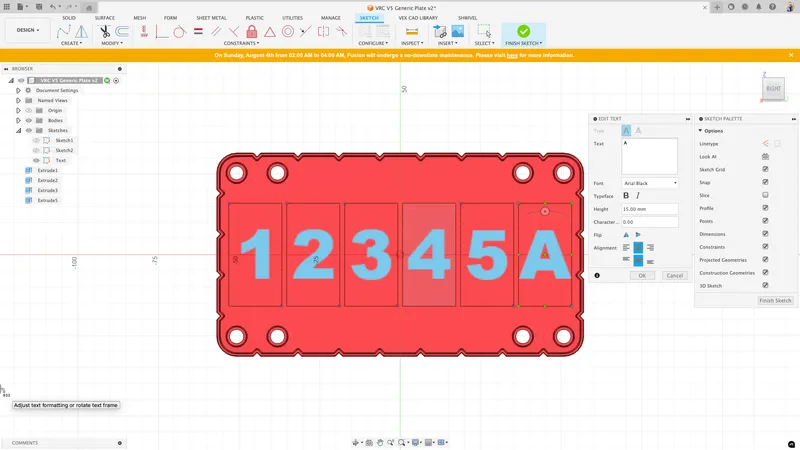This screenshot has width=800, height=450.
Task: Select the Offset tool in Modify
Action: [x=122, y=32]
